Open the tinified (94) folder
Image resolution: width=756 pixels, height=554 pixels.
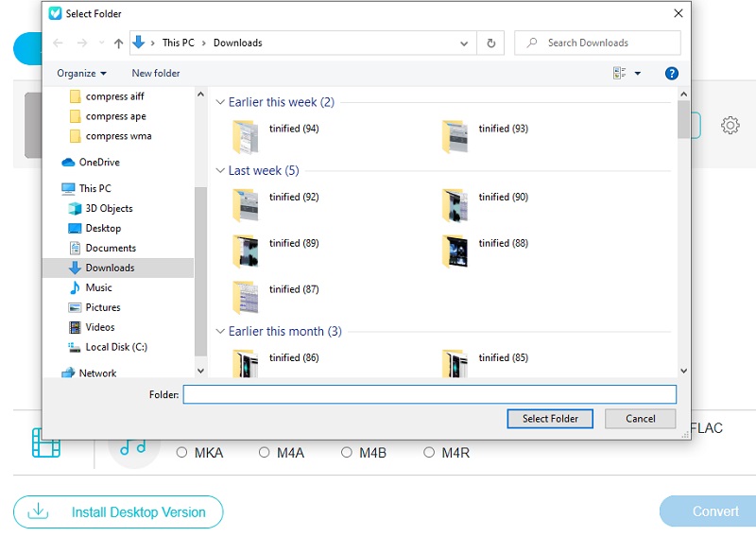click(245, 137)
